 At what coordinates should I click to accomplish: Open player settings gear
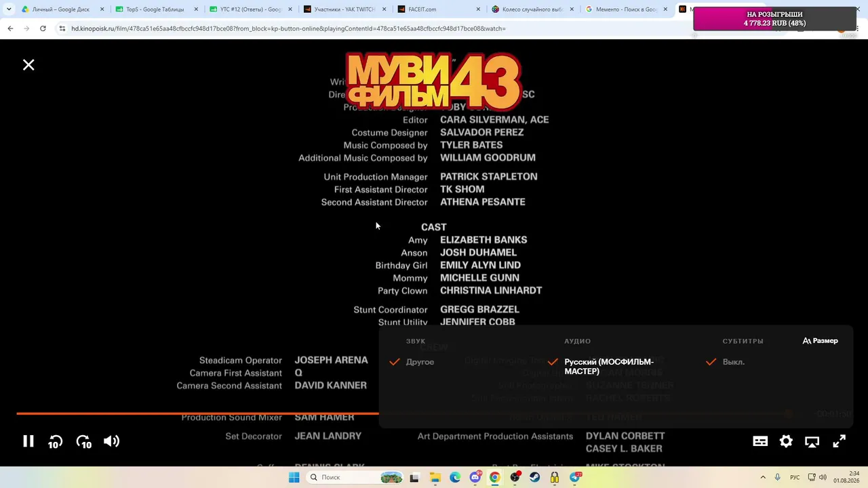[786, 441]
